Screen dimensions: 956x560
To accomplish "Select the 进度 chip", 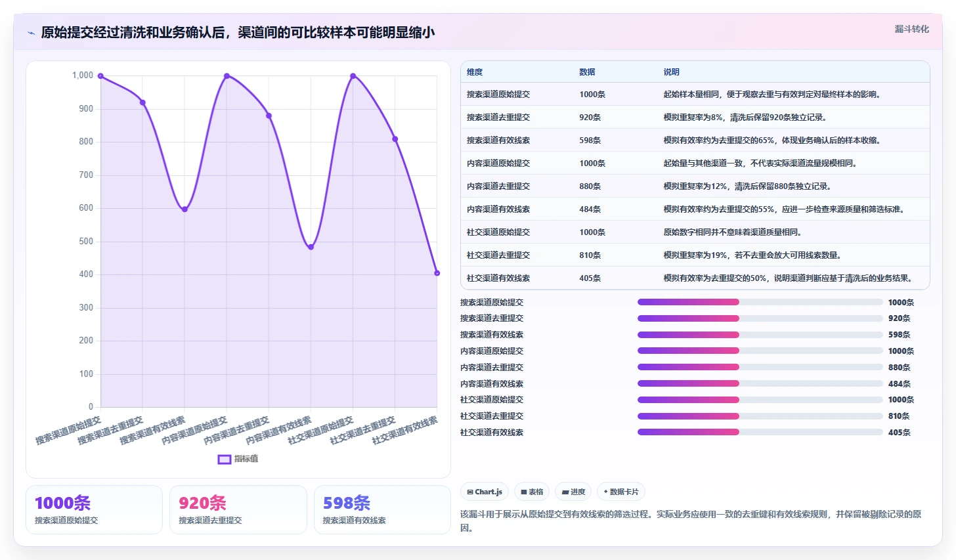I will (x=573, y=492).
